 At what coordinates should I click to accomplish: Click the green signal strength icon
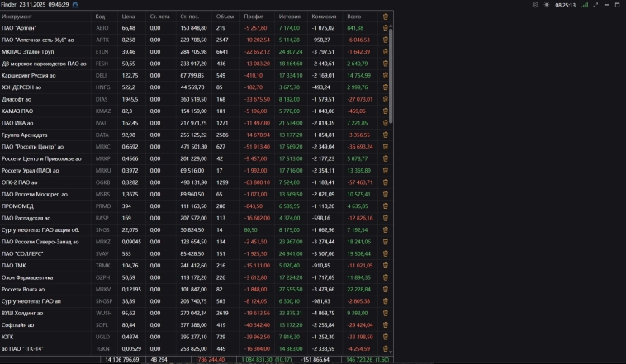[x=585, y=5]
